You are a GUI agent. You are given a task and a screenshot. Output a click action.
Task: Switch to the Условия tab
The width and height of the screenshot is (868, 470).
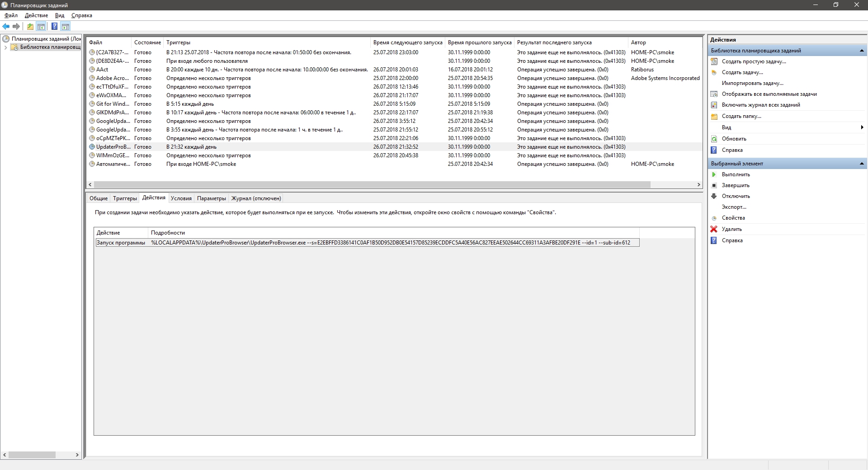tap(181, 198)
